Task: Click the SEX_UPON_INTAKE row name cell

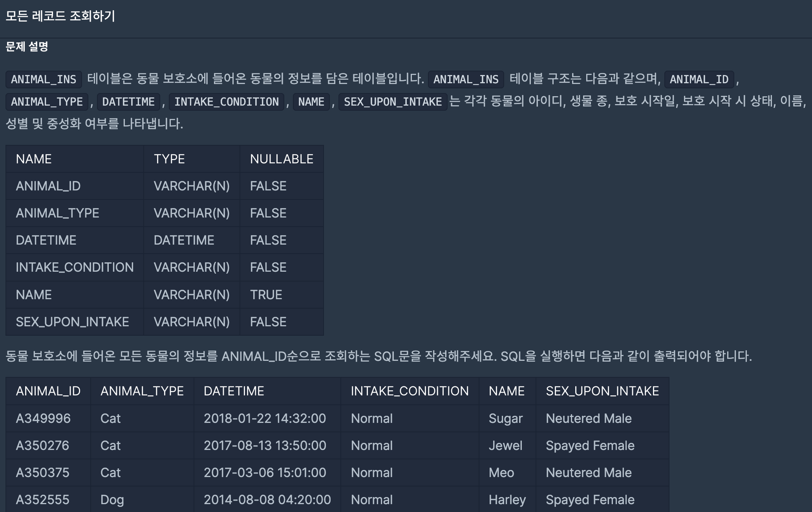Action: click(x=72, y=322)
